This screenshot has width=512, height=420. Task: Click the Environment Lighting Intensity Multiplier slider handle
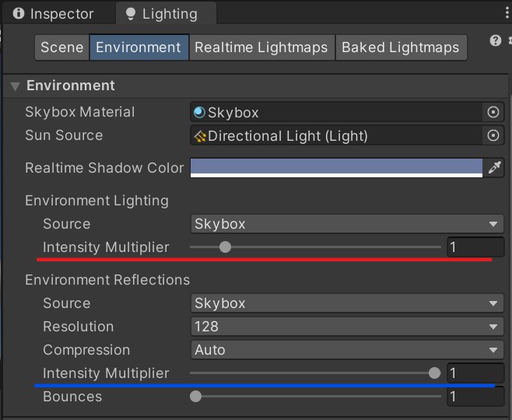(225, 247)
